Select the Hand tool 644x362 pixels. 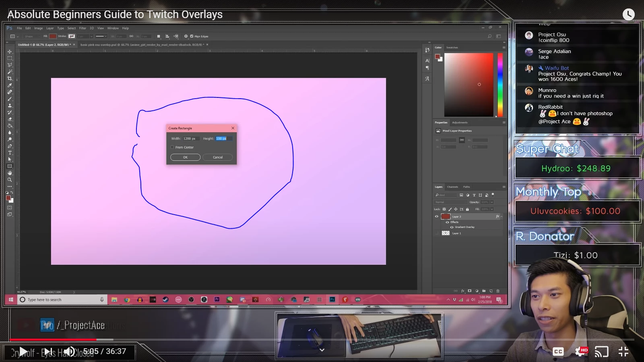10,173
